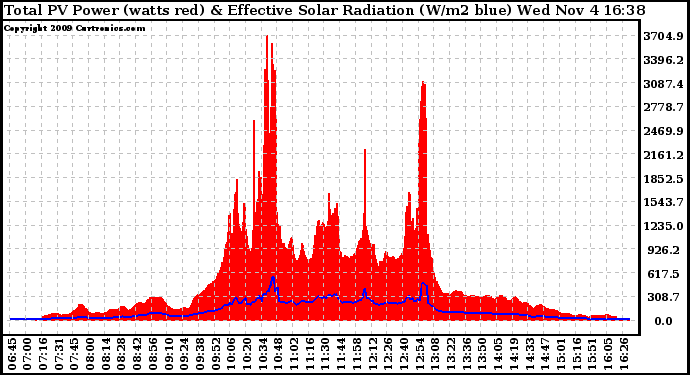The height and width of the screenshot is (375, 690).
Task: Click the y-axis value 2778.7
Action: [x=664, y=107]
